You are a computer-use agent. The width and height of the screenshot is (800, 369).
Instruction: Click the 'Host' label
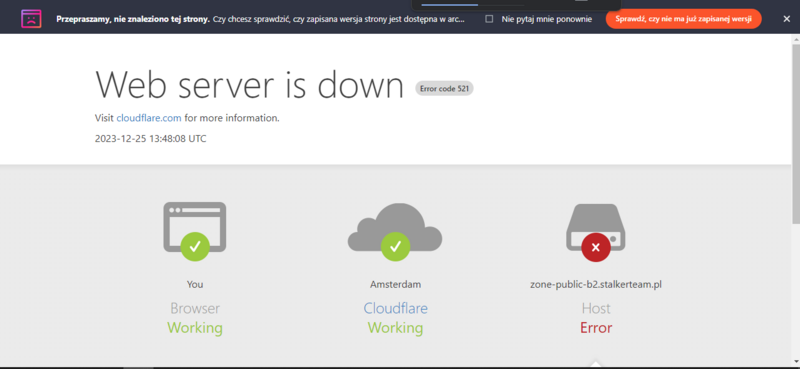(x=596, y=308)
